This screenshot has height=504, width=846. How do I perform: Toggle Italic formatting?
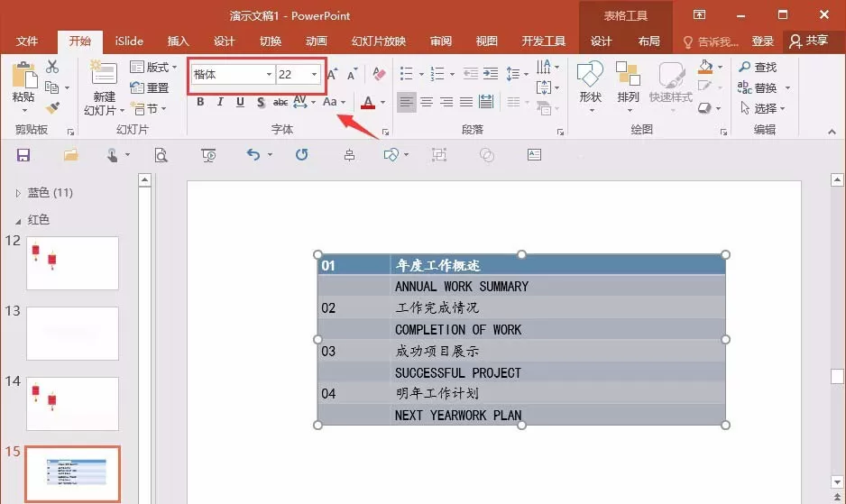click(x=220, y=102)
